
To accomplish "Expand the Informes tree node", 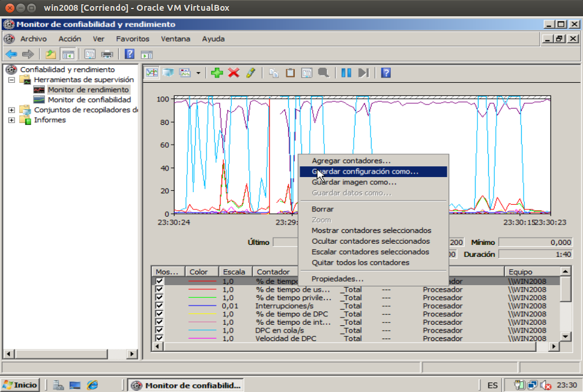I will pyautogui.click(x=11, y=120).
